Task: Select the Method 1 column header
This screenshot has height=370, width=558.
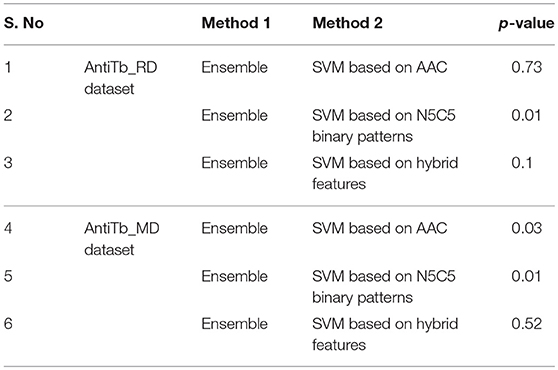Action: tap(236, 23)
